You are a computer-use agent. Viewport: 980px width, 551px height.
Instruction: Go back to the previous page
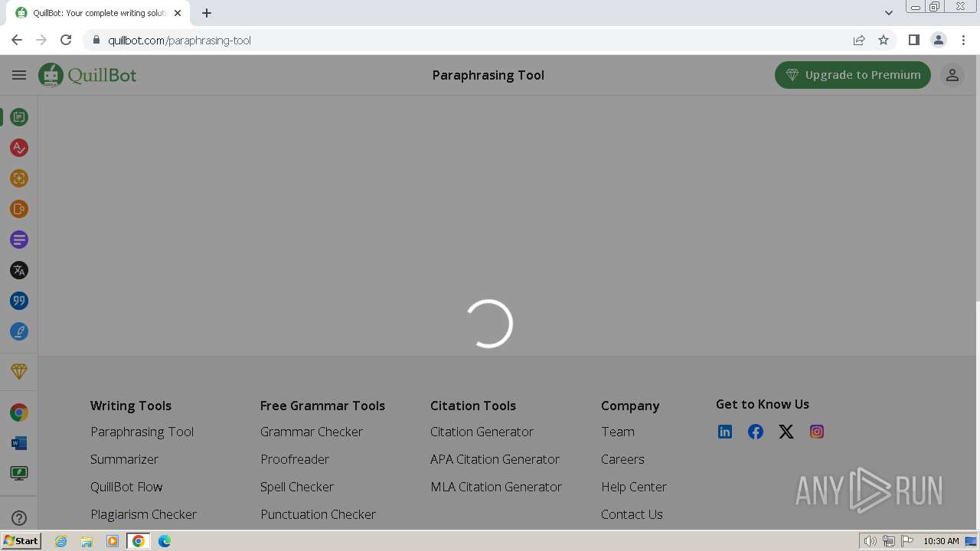pyautogui.click(x=17, y=40)
